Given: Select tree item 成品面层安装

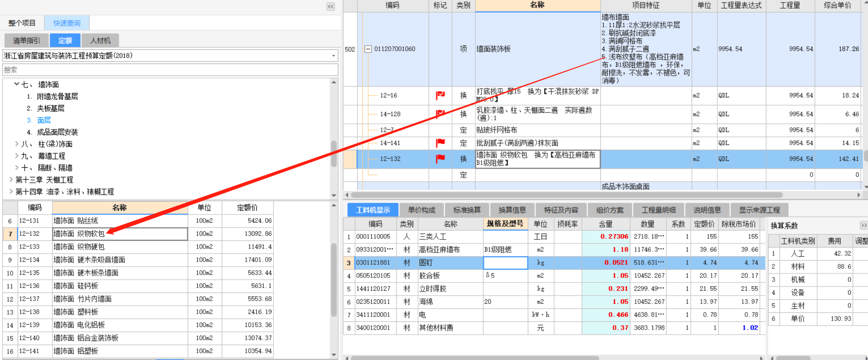Looking at the screenshot, I should (x=57, y=132).
